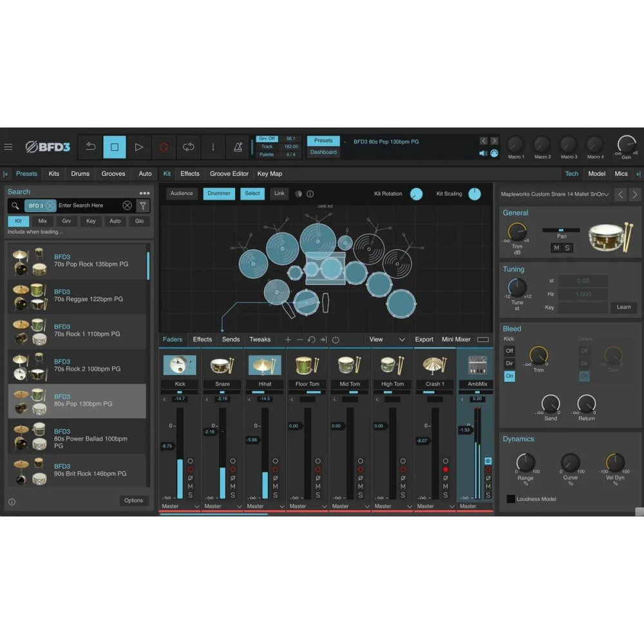This screenshot has height=644, width=644.
Task: Switch to the Groove Editor tab
Action: 229,173
